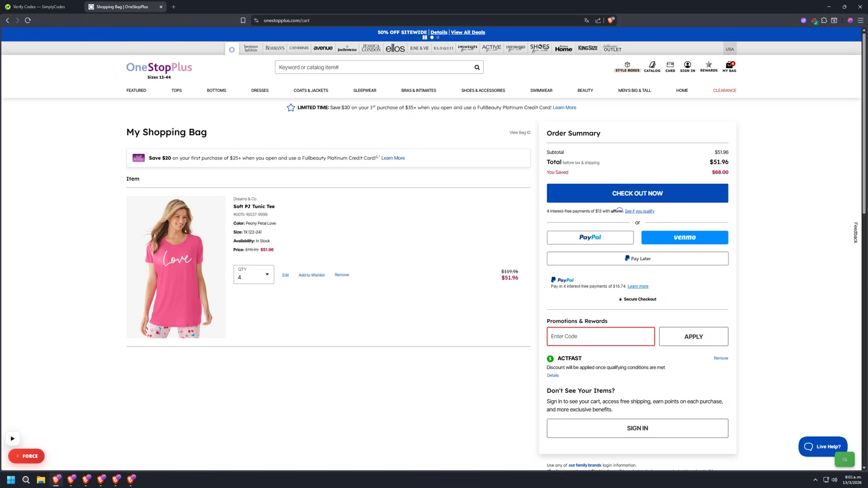
Task: Click the browser bookmark icon
Action: pos(243,20)
